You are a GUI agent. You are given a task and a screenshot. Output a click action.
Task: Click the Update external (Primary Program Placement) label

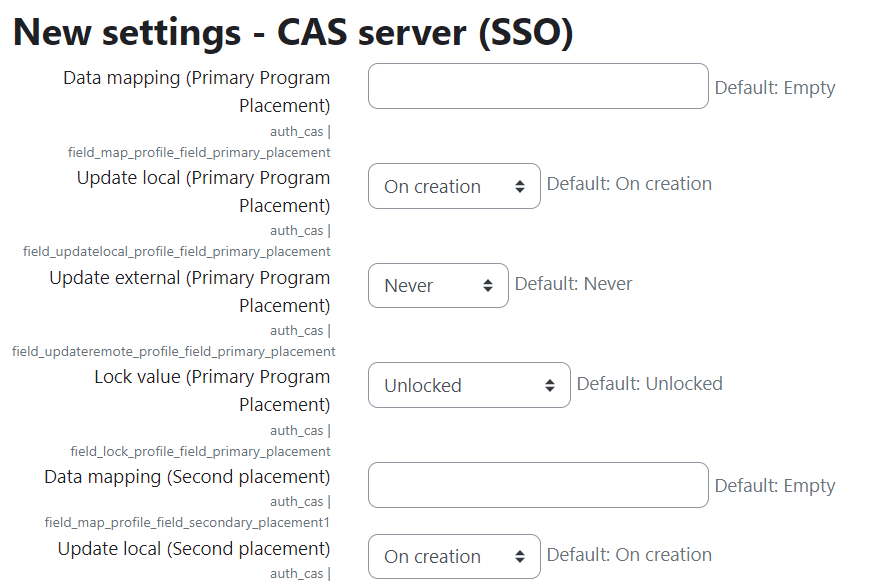pyautogui.click(x=190, y=291)
